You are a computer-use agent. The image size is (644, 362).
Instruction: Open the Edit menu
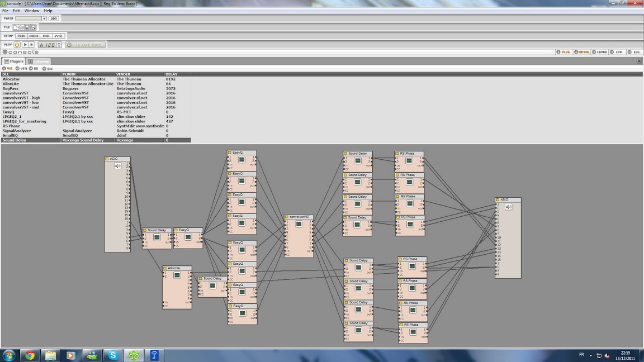click(x=16, y=11)
